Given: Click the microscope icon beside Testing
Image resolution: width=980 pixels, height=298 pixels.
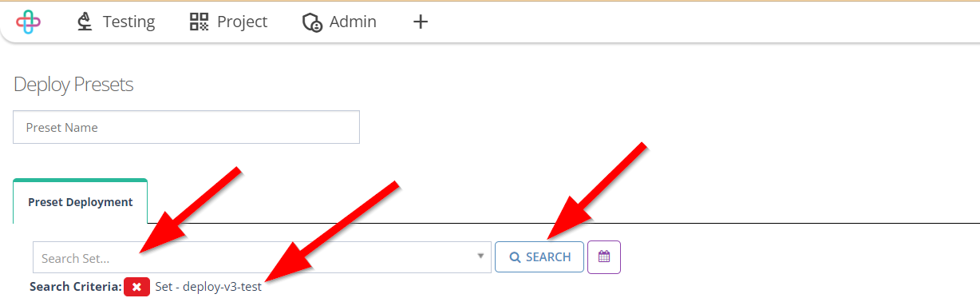Looking at the screenshot, I should (85, 22).
